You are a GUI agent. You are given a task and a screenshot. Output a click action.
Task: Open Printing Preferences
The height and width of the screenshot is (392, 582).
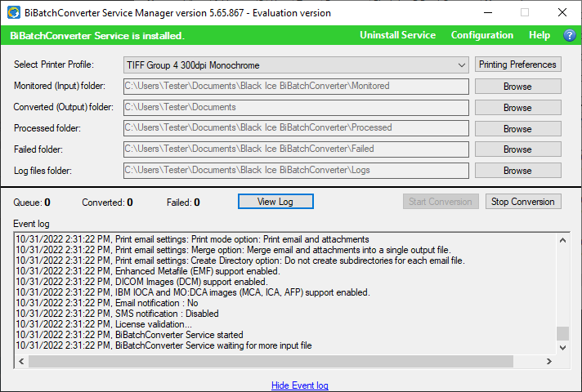(x=517, y=65)
